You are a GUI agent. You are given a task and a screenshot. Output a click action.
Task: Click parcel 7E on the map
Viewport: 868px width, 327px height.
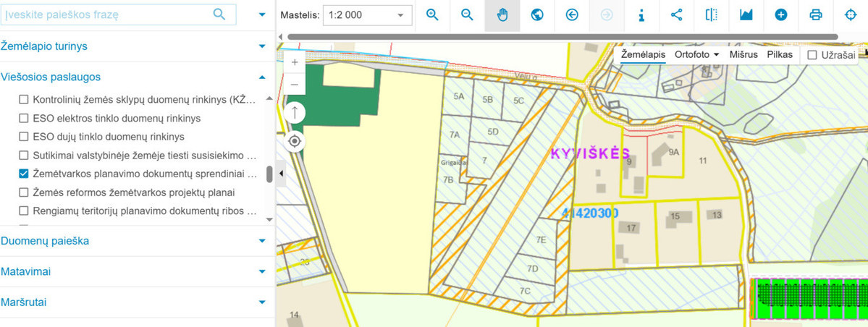[x=541, y=239]
